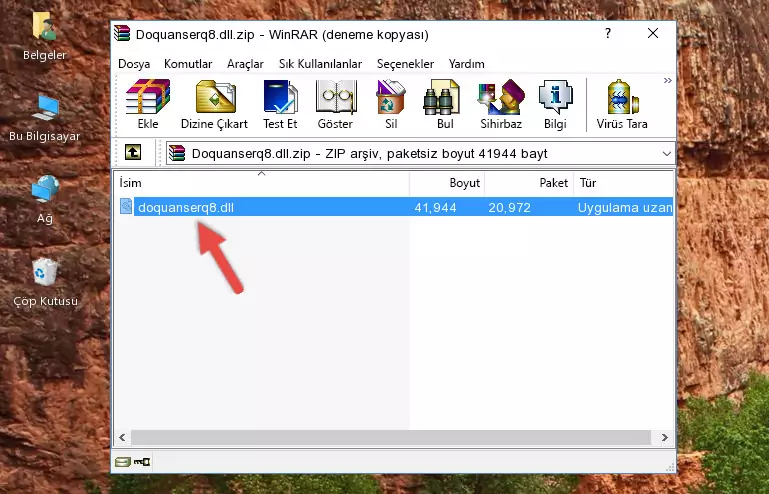
Task: Open the Bilgi info icon
Action: (555, 97)
